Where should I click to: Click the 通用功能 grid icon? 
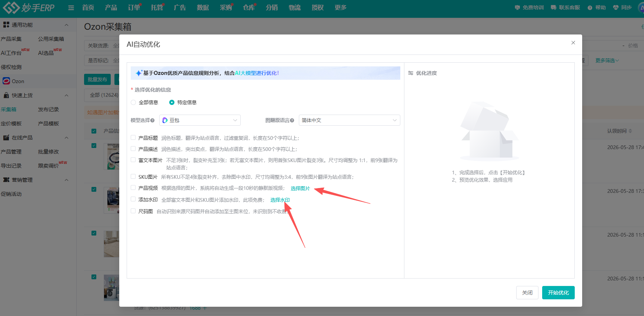6,24
